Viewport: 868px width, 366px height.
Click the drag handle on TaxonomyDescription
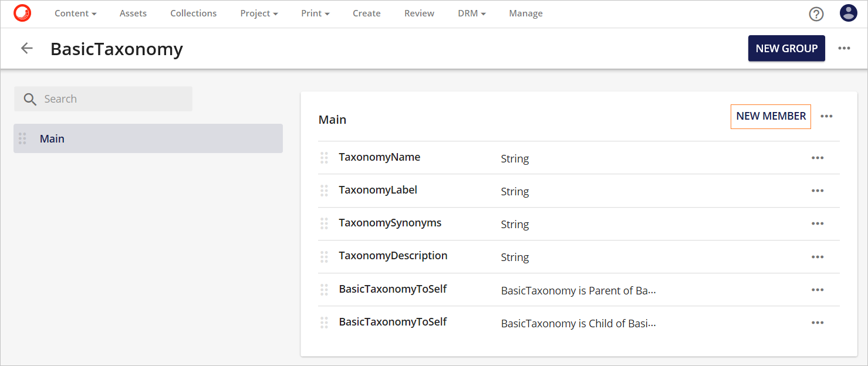point(324,256)
